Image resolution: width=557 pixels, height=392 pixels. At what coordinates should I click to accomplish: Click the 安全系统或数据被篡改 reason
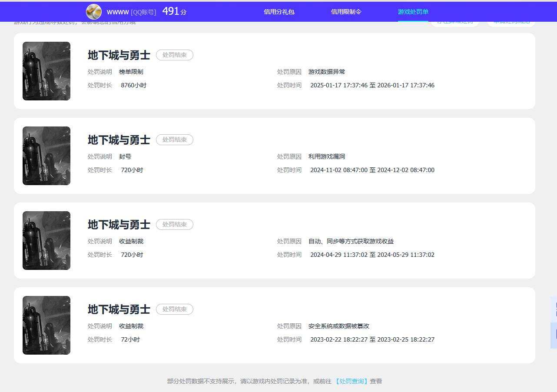tap(339, 326)
